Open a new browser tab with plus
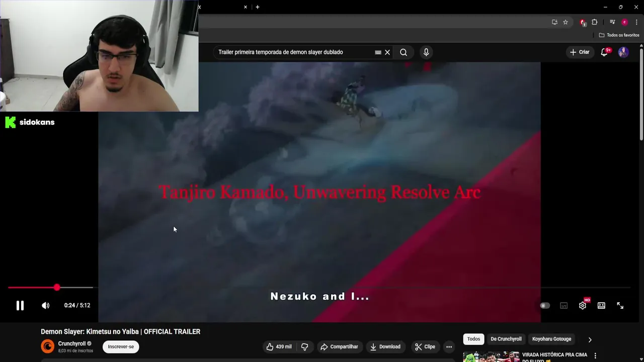This screenshot has width=644, height=362. tap(258, 7)
